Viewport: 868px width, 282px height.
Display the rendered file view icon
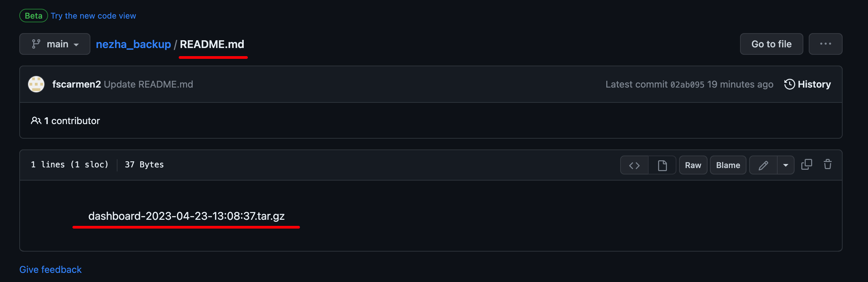(x=662, y=165)
